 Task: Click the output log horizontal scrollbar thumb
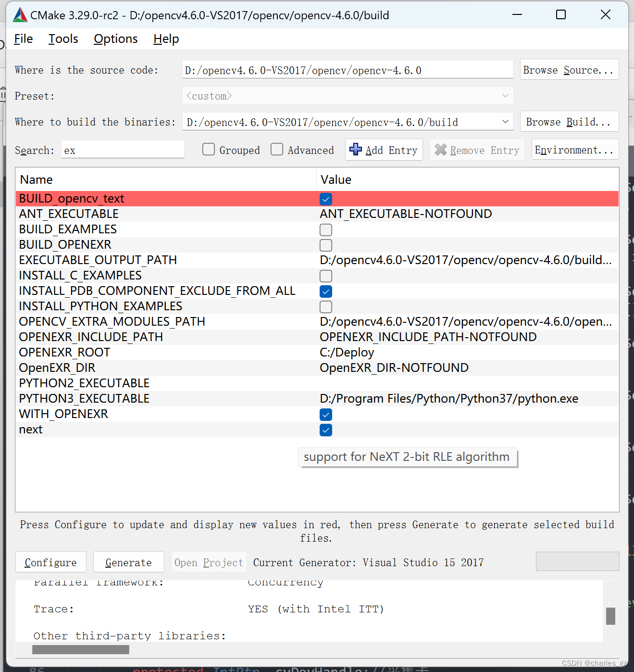point(81,649)
